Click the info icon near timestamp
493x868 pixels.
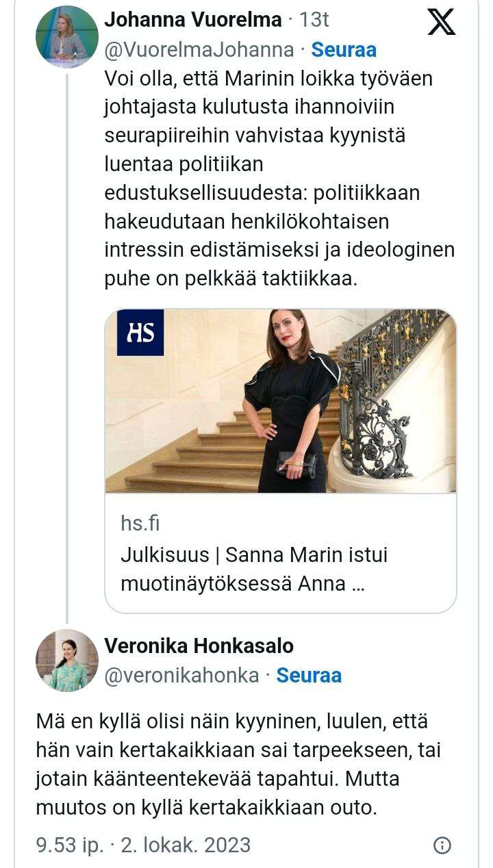tap(443, 844)
